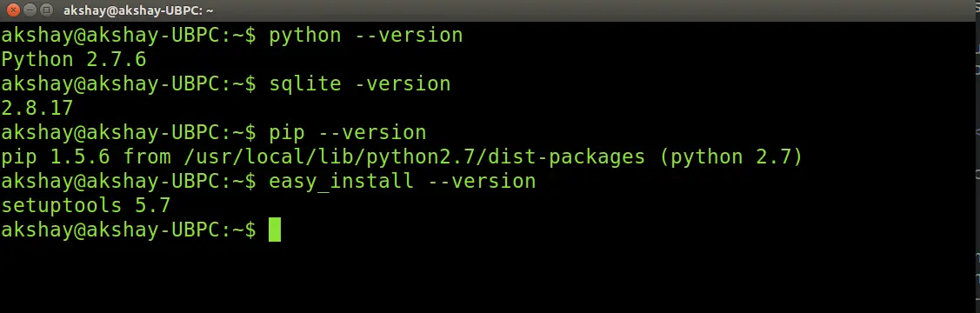Click the (python 2.7) text in pip output
980x313 pixels.
[x=730, y=156]
